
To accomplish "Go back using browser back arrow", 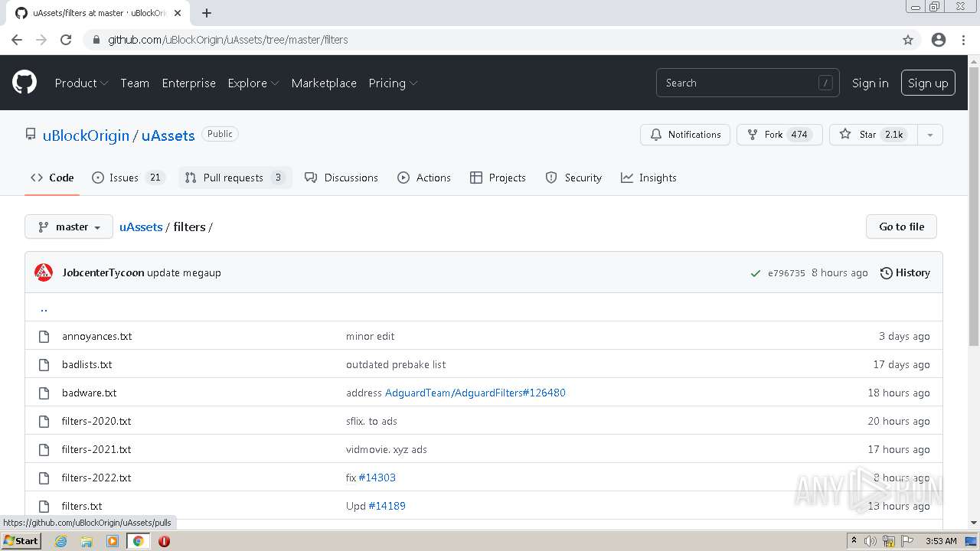I will (17, 40).
